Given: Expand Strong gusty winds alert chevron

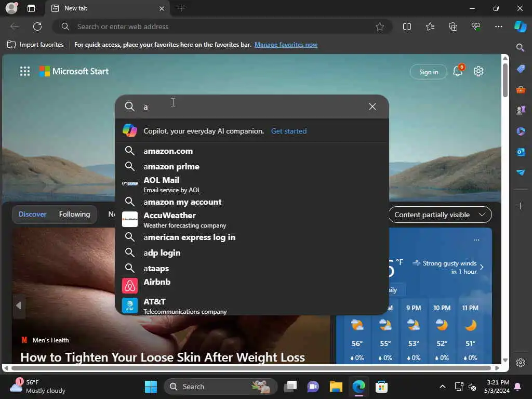Looking at the screenshot, I should 482,268.
